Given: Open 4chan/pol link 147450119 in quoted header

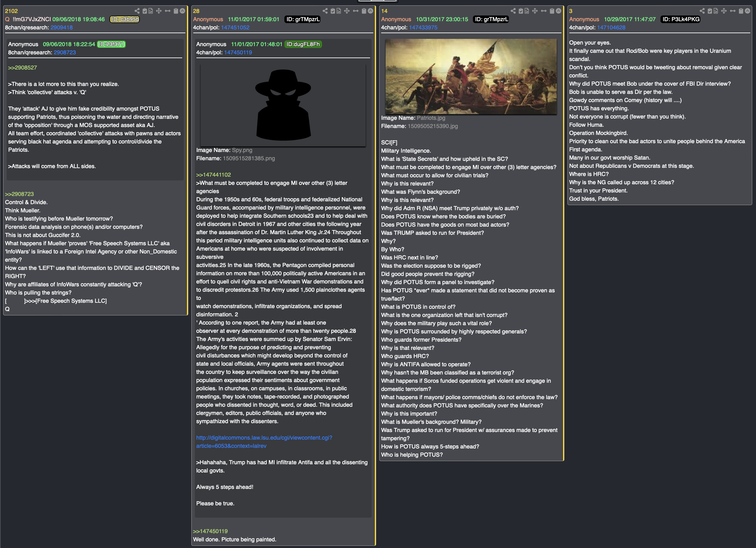Looking at the screenshot, I should tap(238, 52).
